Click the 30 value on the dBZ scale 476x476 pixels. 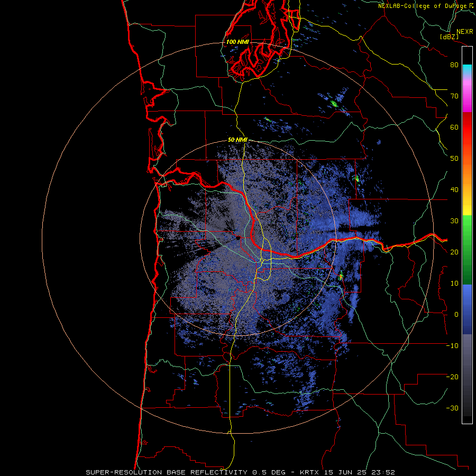tap(454, 221)
